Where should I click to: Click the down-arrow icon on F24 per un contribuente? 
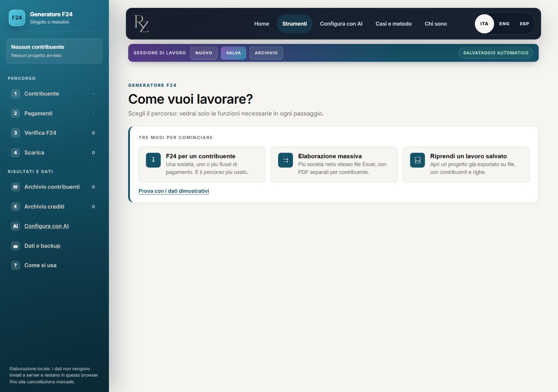153,160
